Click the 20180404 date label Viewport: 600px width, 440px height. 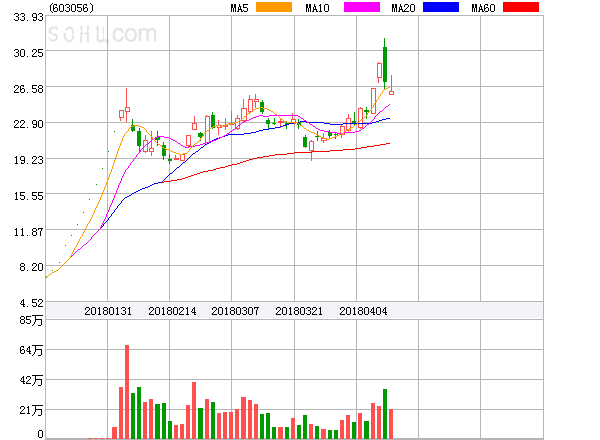click(363, 311)
